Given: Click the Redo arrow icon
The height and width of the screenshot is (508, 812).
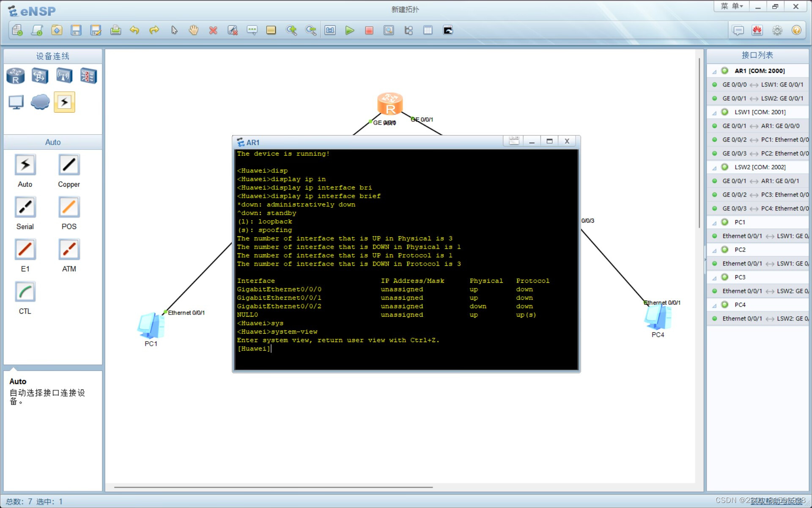Looking at the screenshot, I should tap(154, 30).
